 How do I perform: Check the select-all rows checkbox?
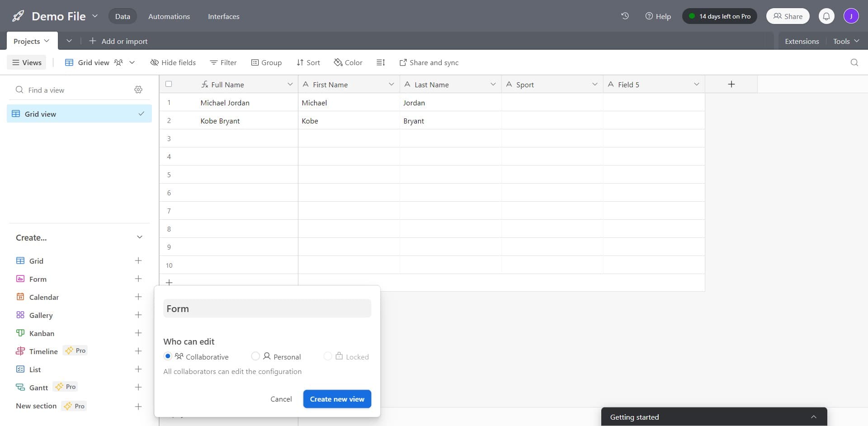pos(169,84)
